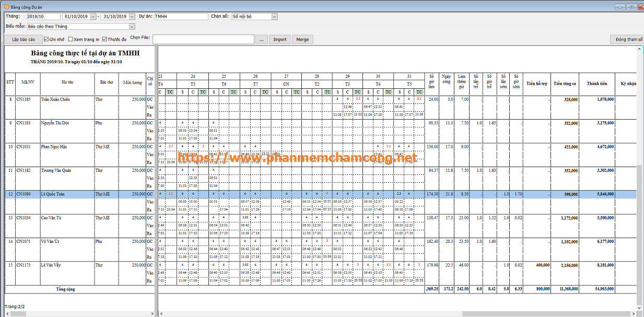Expand the Chọn sổ dropdown
Viewport: 644px width, 317px height.
click(275, 17)
